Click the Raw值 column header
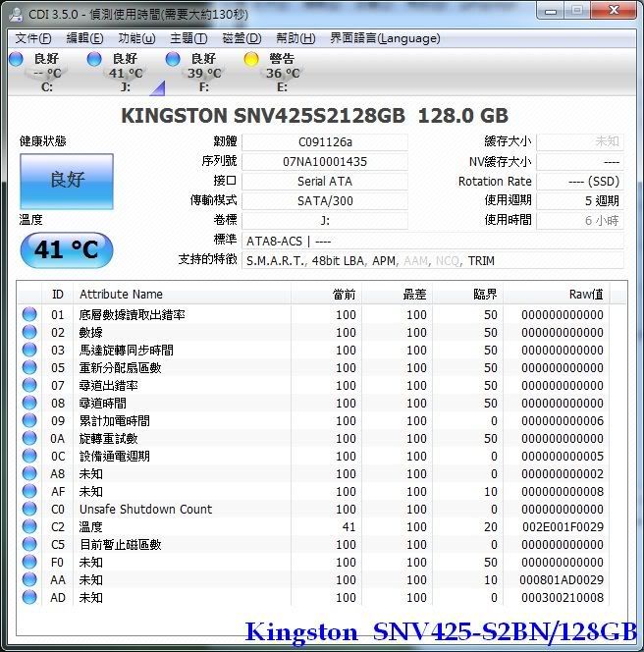The height and width of the screenshot is (652, 644). tap(556, 294)
